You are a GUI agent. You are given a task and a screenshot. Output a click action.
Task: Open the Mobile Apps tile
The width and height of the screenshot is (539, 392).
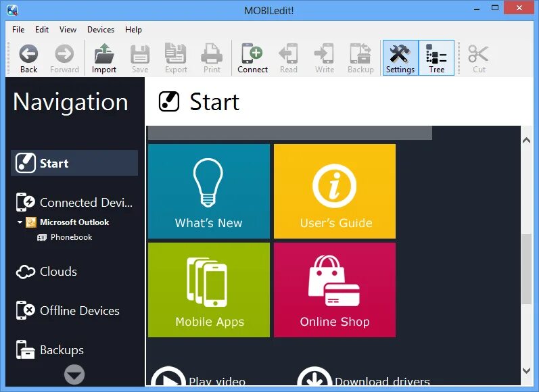pos(209,290)
